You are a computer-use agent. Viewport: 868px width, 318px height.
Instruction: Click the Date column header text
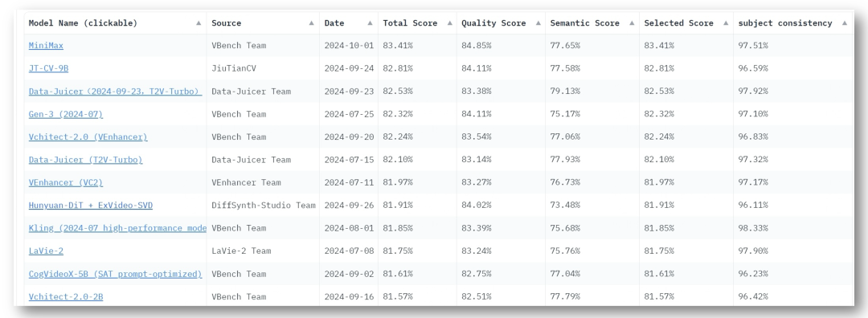pos(334,23)
